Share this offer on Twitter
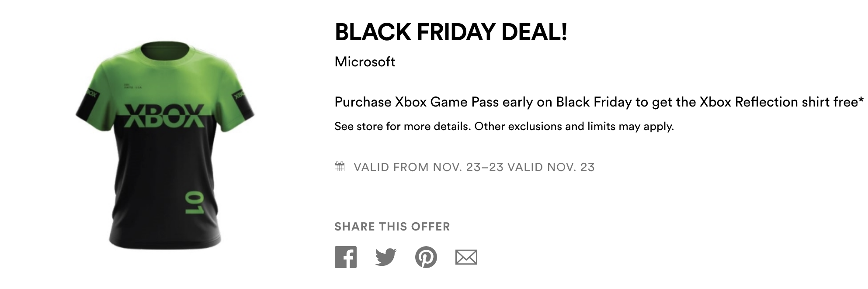The image size is (868, 289). coord(385,257)
